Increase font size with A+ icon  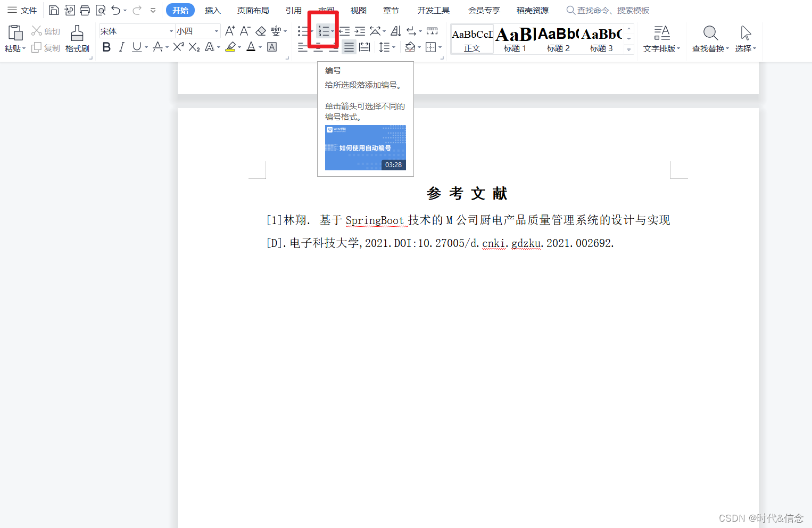[230, 31]
